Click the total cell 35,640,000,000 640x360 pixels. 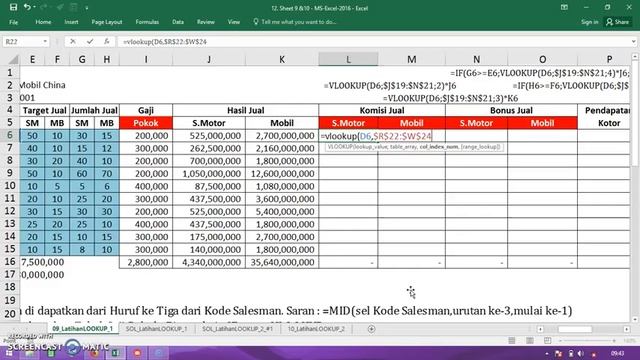[x=282, y=262]
